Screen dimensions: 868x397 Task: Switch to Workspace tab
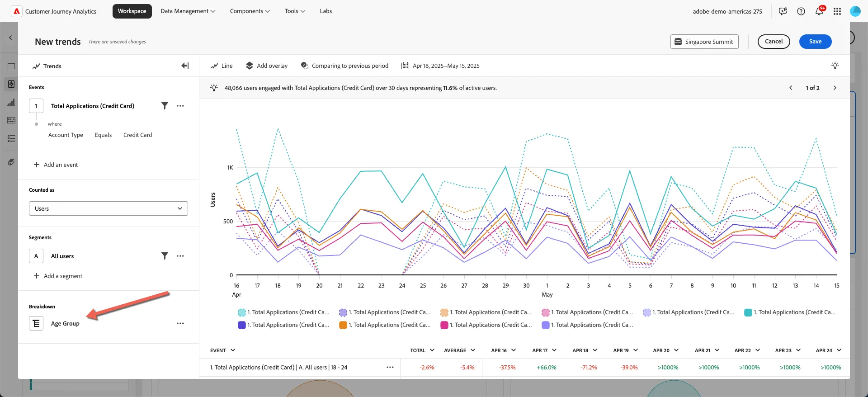click(132, 11)
